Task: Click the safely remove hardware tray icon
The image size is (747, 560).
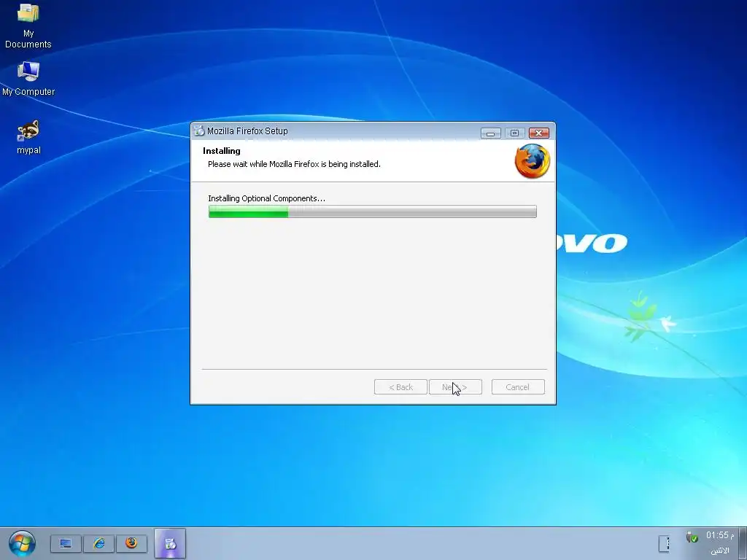Action: pyautogui.click(x=692, y=537)
